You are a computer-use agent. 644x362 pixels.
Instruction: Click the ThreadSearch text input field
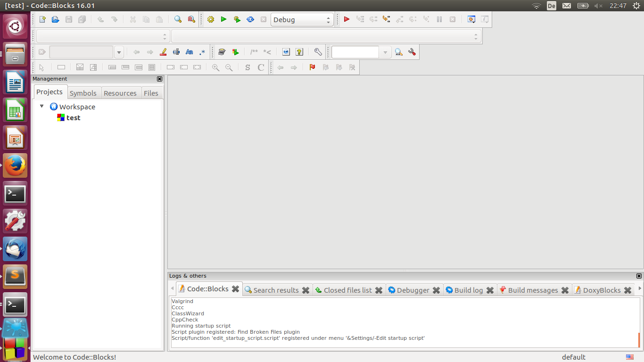355,52
